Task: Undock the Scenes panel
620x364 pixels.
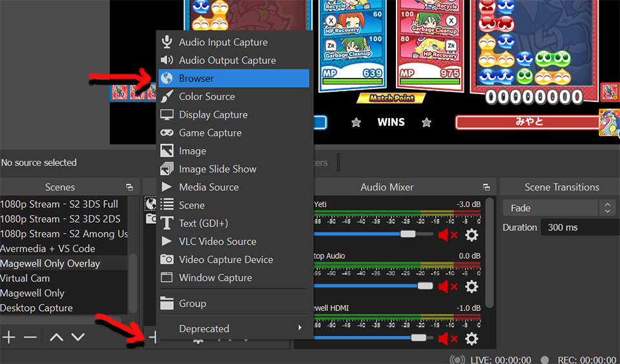Action: 130,187
